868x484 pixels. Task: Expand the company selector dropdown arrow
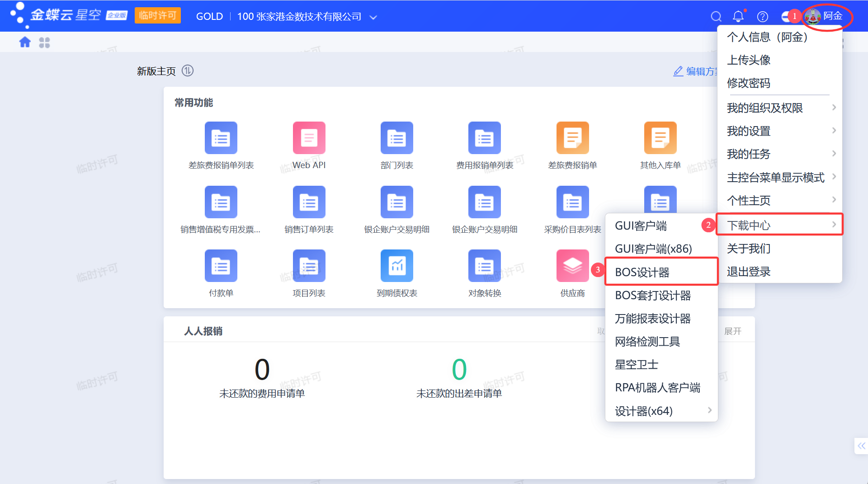click(373, 17)
